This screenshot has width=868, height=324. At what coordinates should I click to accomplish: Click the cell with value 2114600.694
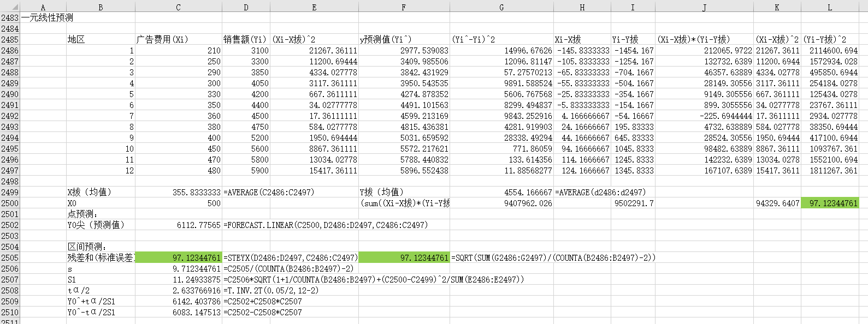coord(830,50)
